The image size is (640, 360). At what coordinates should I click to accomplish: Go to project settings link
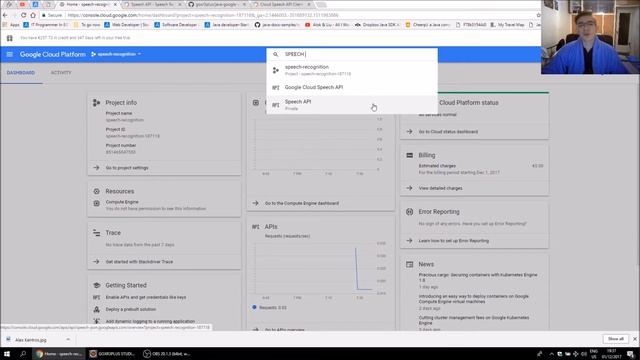(127, 168)
